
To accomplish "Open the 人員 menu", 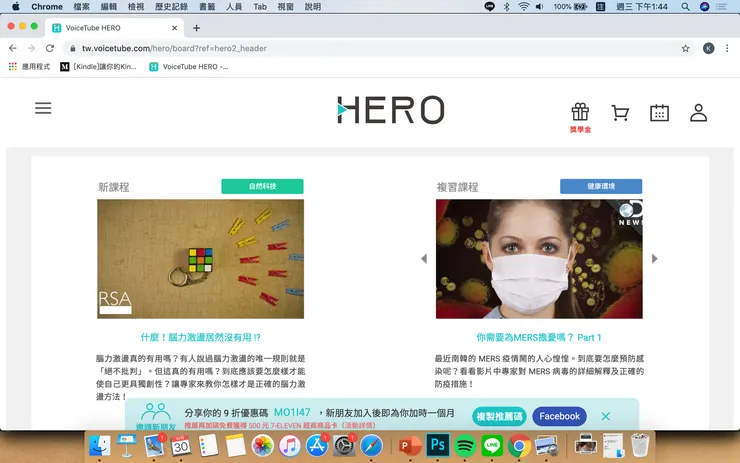I will [x=234, y=7].
